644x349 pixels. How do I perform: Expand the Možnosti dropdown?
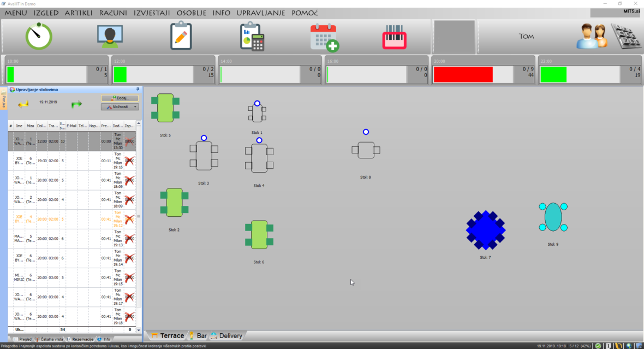click(120, 107)
